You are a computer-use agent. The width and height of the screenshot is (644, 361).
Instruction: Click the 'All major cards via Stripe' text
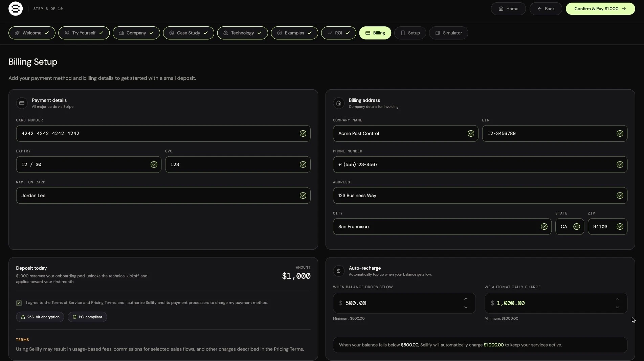click(52, 107)
